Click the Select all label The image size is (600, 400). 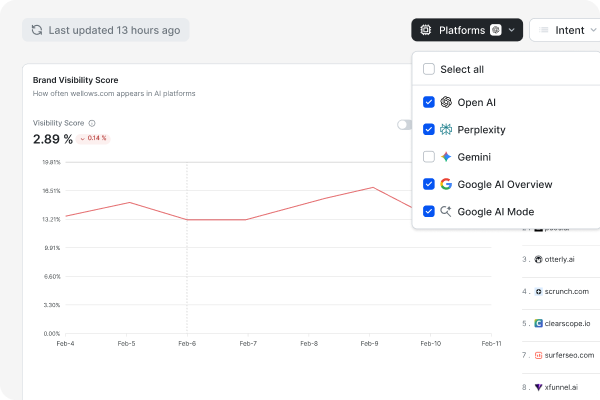click(462, 69)
